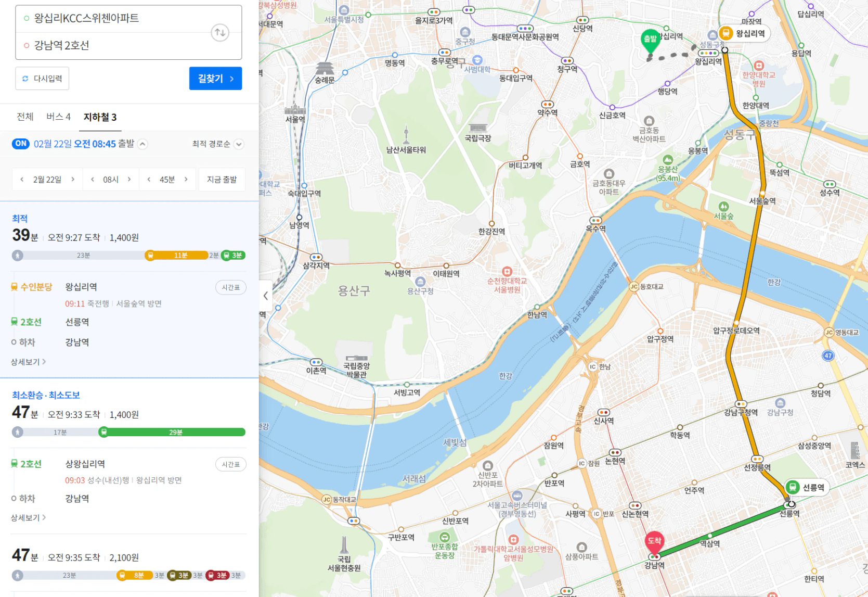Image resolution: width=868 pixels, height=597 pixels.
Task: Click the 코엑스 building icon
Action: [855, 451]
